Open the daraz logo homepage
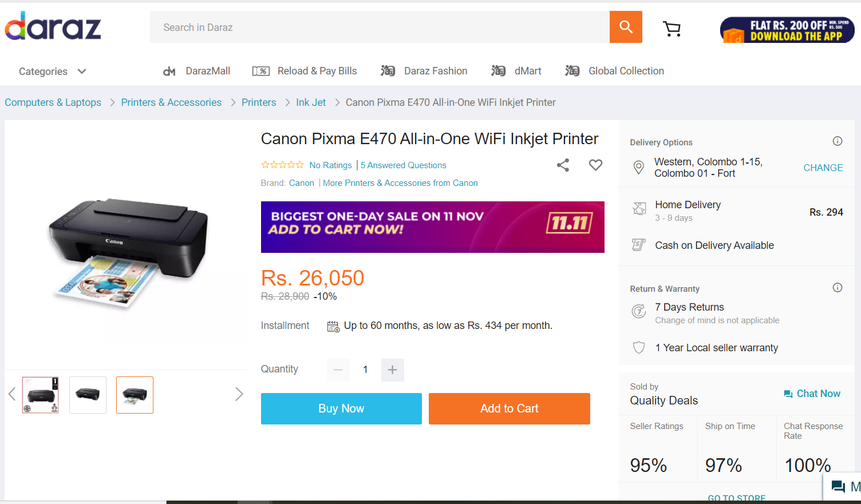861x504 pixels. tap(53, 26)
